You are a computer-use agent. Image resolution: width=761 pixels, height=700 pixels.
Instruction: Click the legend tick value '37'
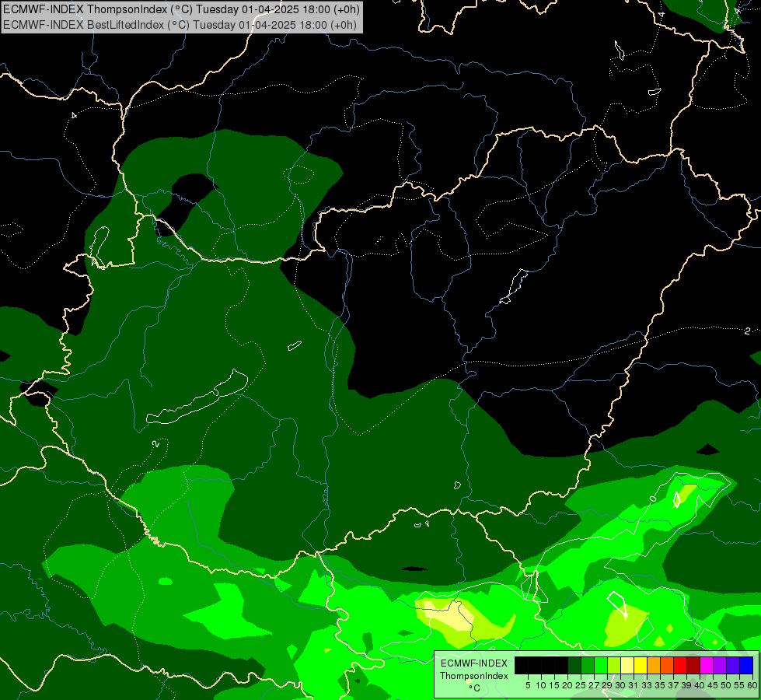(x=674, y=685)
